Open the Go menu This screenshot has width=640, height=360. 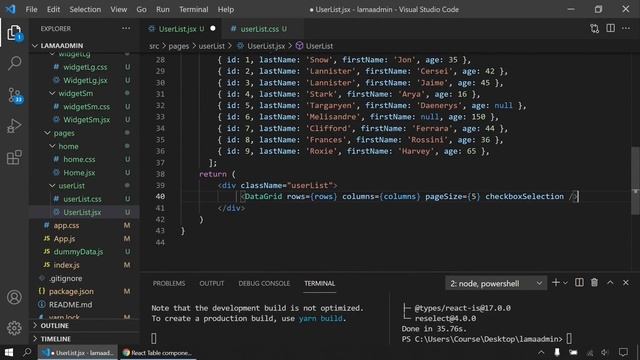point(141,9)
